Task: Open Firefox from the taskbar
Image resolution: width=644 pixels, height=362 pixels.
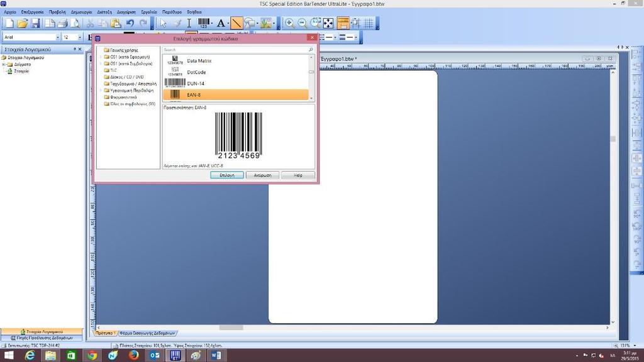Action: coord(133,356)
